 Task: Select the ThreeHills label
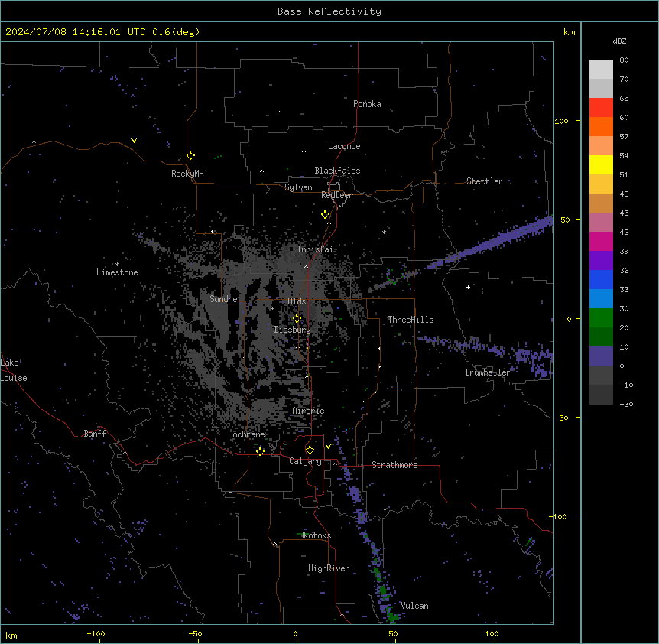pyautogui.click(x=411, y=320)
